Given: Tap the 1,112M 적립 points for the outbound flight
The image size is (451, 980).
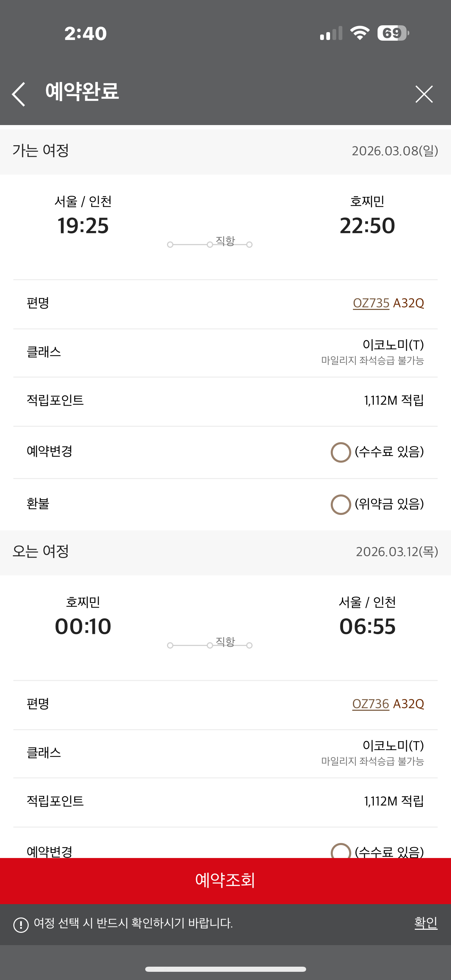Looking at the screenshot, I should 394,400.
